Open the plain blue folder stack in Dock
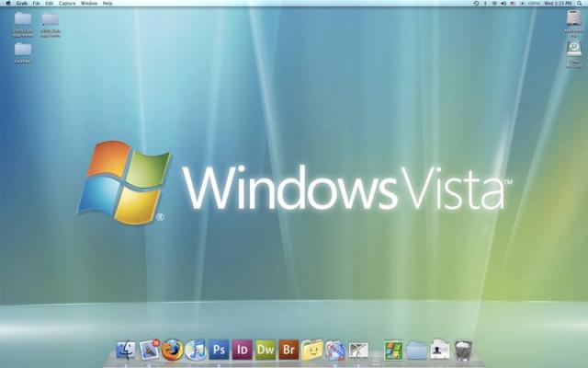The height and width of the screenshot is (368, 588). click(x=416, y=351)
